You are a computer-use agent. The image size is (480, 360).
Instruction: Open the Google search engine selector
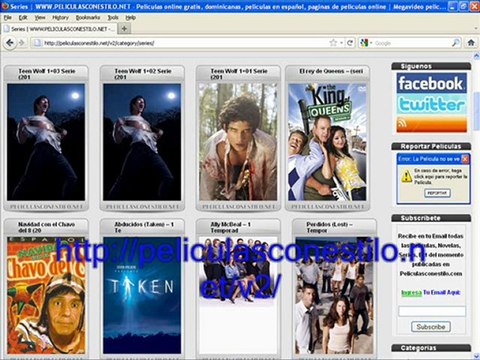(x=366, y=43)
